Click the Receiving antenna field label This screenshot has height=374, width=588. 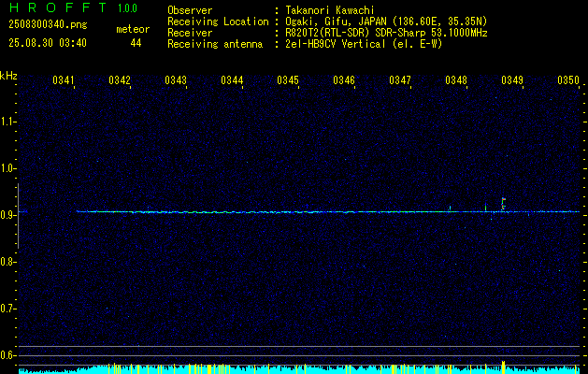(215, 44)
